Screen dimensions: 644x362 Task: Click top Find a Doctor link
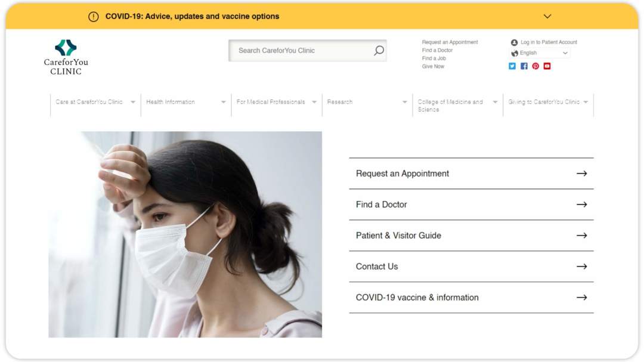tap(437, 50)
